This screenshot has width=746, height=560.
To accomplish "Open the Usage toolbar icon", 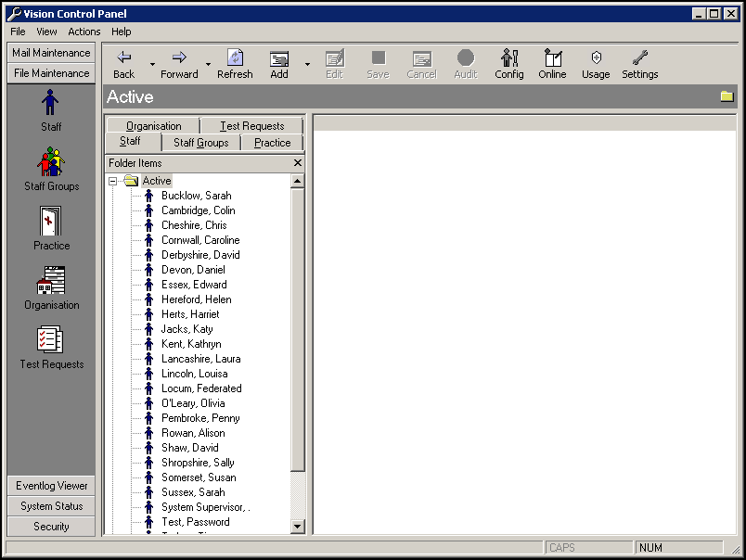I will (x=596, y=64).
